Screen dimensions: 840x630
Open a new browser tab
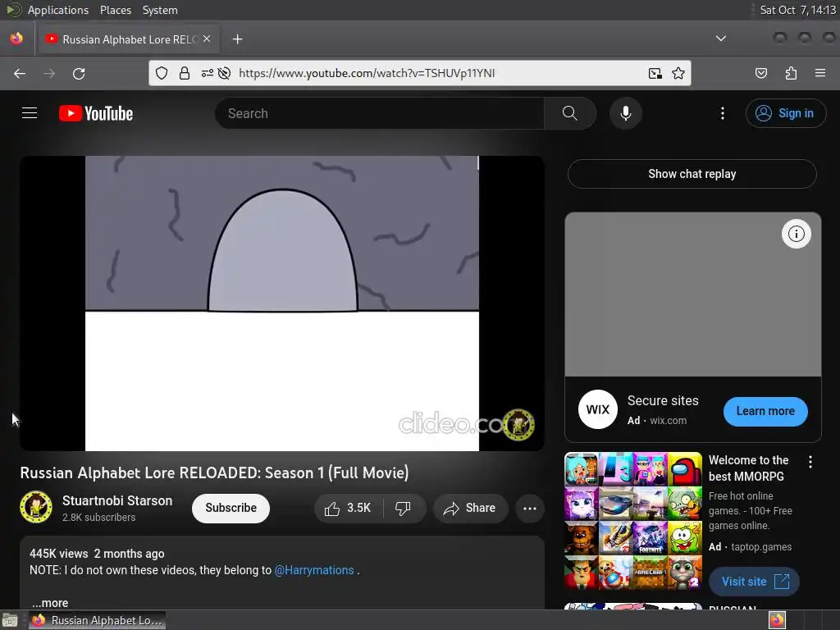pos(237,39)
